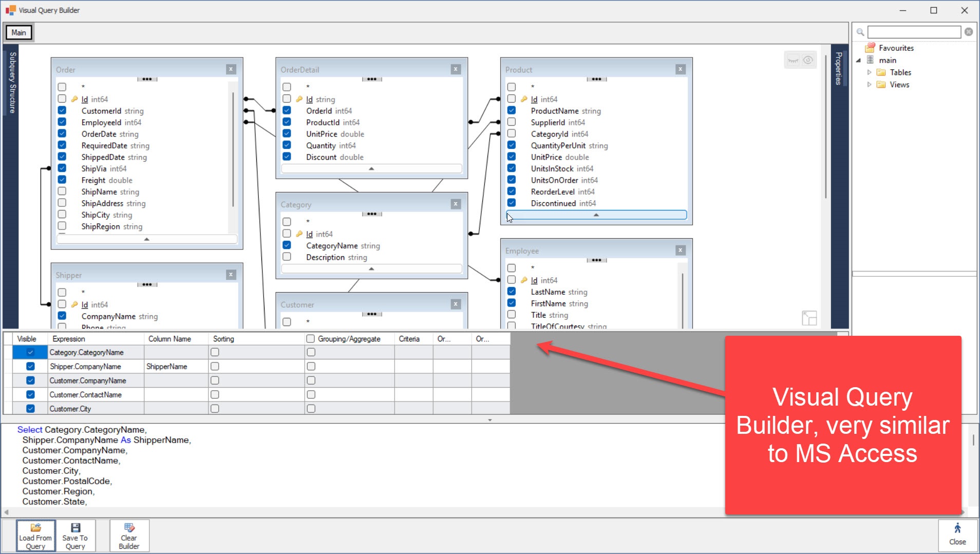Screen dimensions: 980x554
Task: Expand the Tables folder in the tree
Action: point(869,72)
